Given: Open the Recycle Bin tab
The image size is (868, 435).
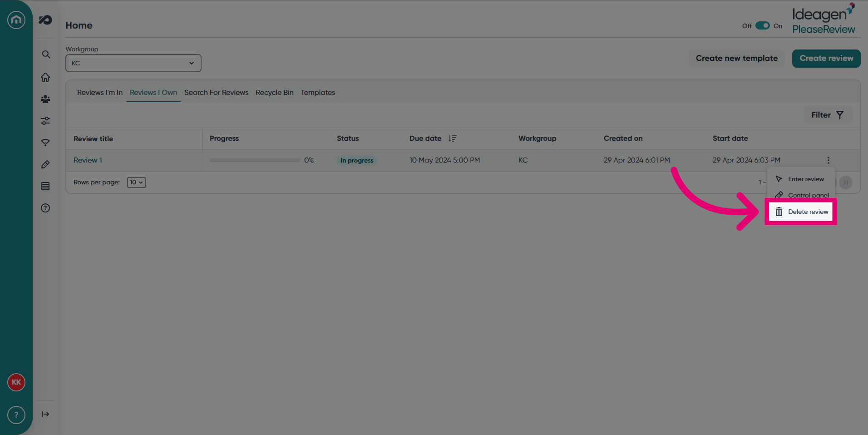Looking at the screenshot, I should pos(275,93).
